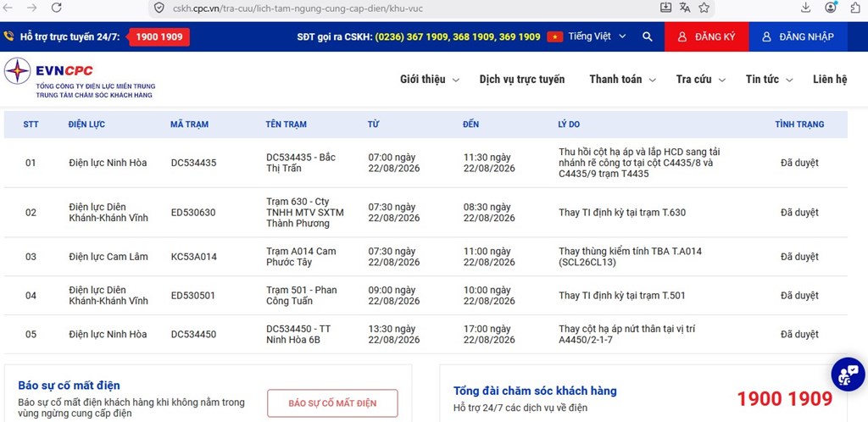Click Đã duyệt status in row 03
The image size is (868, 422).
point(799,257)
